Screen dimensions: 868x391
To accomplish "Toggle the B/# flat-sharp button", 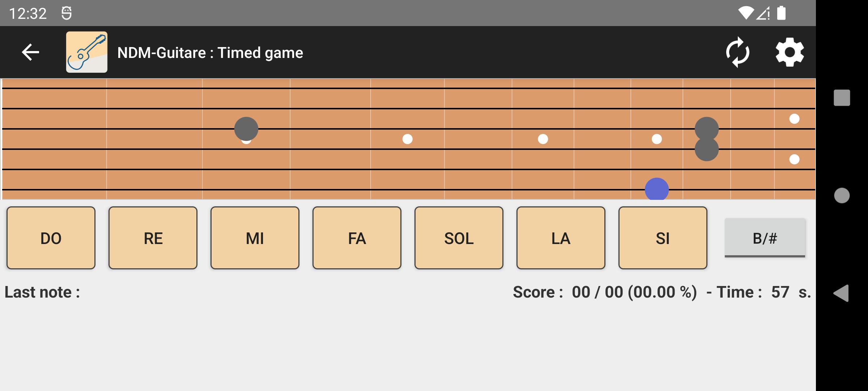I will point(765,238).
